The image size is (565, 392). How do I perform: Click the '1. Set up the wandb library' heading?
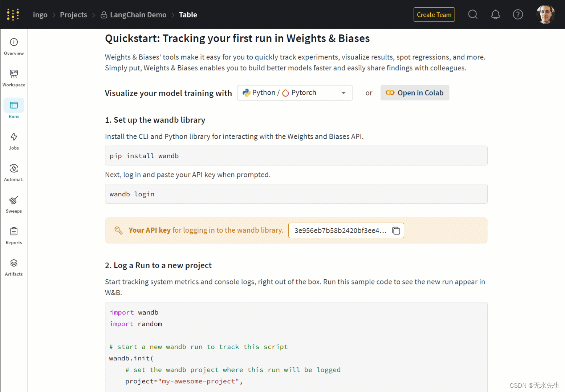click(155, 120)
